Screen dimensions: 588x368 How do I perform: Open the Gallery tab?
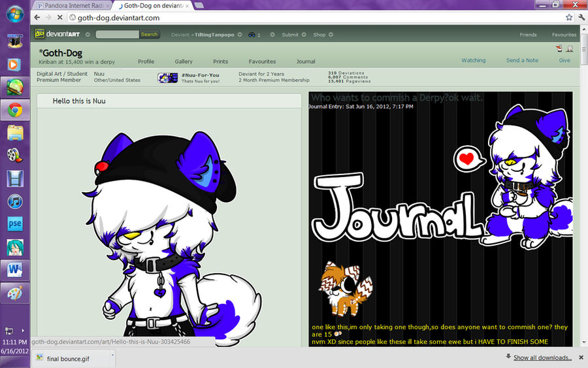184,61
